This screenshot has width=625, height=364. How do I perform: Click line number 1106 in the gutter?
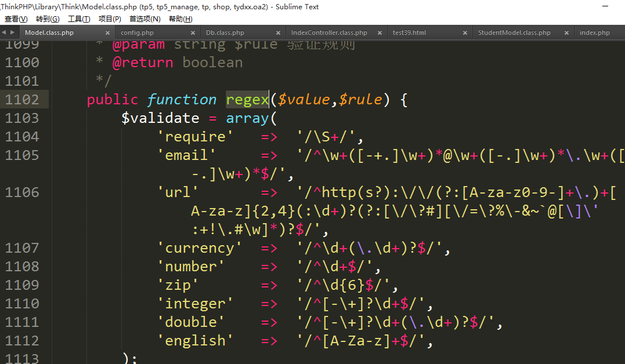[x=22, y=193]
